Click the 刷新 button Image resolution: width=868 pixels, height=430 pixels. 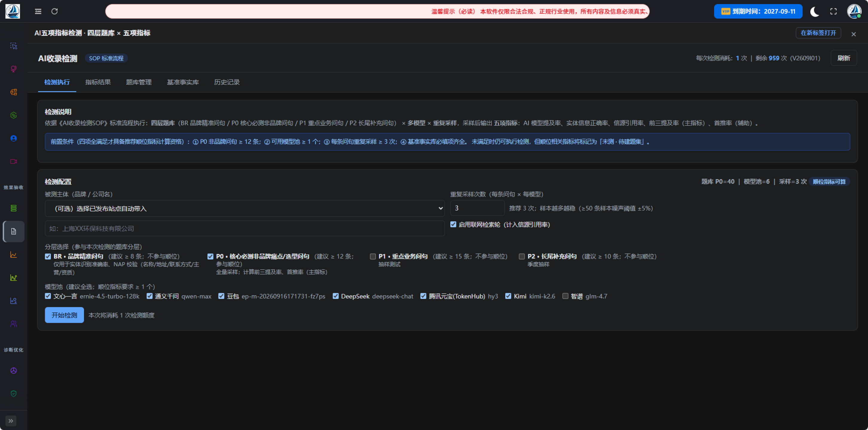(x=844, y=58)
